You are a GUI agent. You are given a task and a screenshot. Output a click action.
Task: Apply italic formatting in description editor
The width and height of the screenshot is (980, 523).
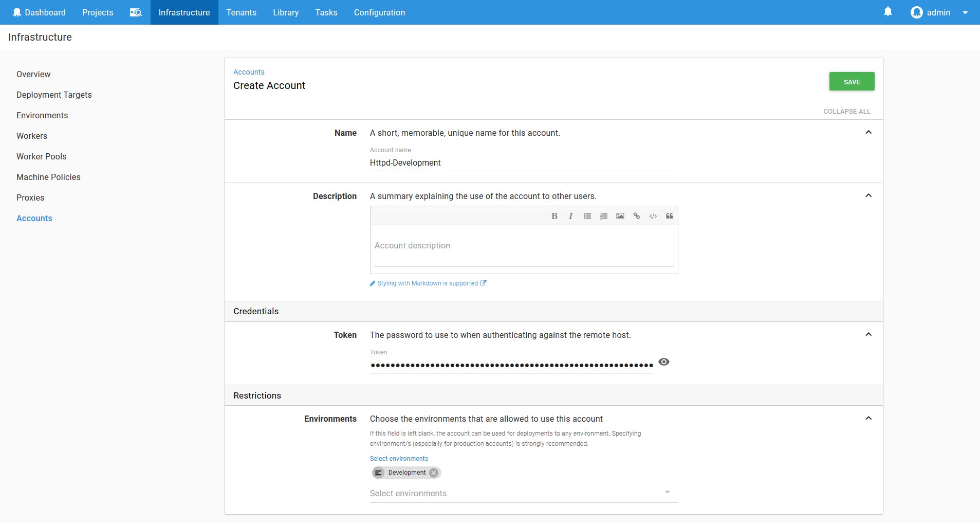(x=570, y=216)
